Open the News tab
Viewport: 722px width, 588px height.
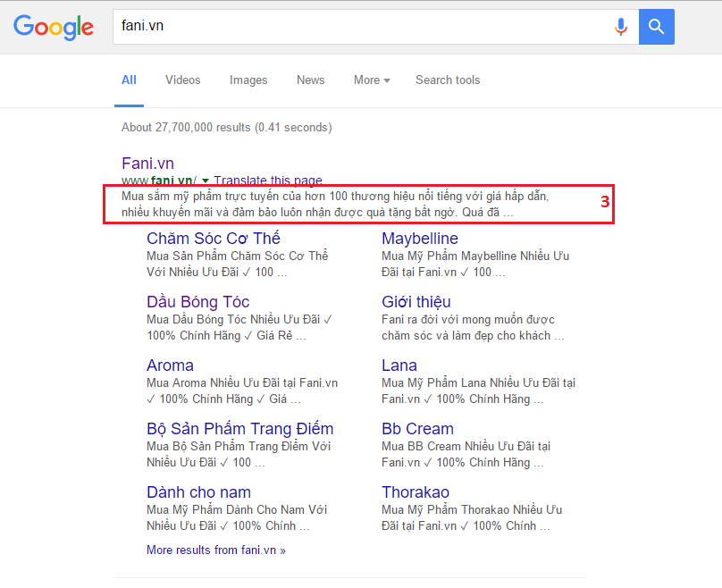310,80
